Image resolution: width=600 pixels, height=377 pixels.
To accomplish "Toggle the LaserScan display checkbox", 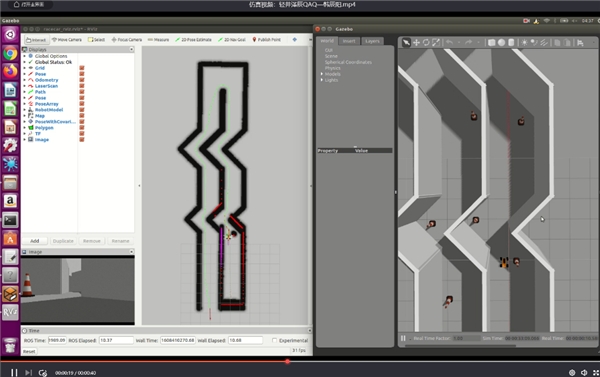I will tap(82, 86).
